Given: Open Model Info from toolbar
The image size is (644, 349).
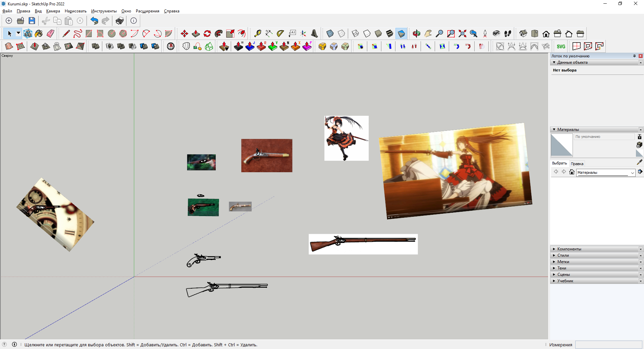Looking at the screenshot, I should point(133,21).
